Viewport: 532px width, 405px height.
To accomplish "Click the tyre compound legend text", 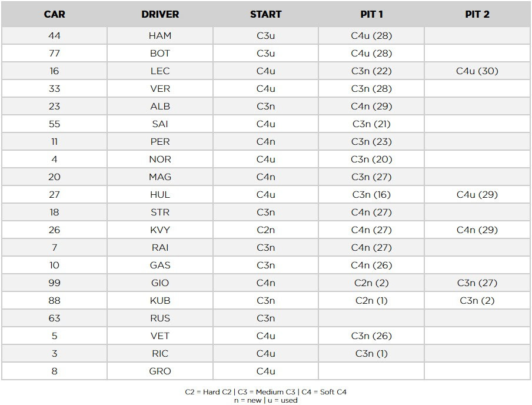I will click(x=265, y=392).
